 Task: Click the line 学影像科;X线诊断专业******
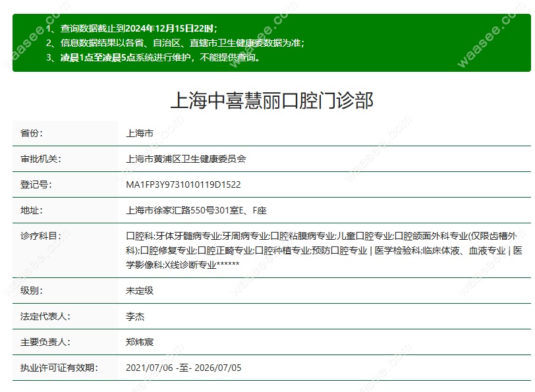pyautogui.click(x=183, y=265)
